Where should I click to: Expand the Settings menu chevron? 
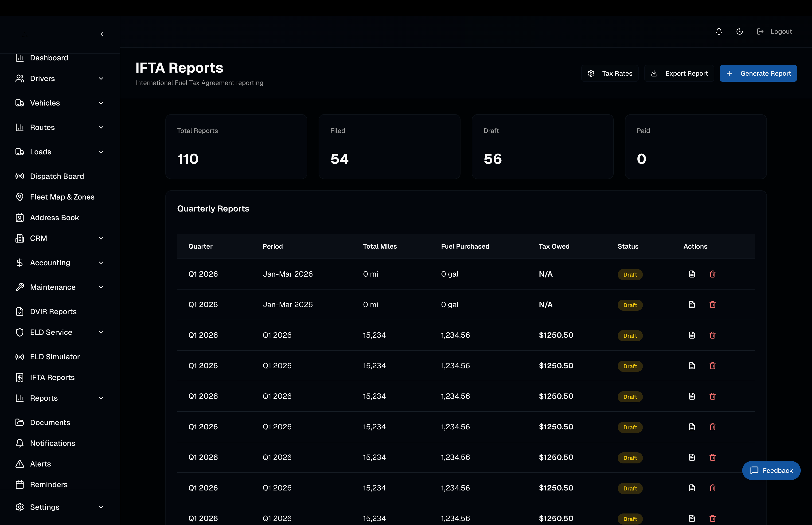[x=101, y=507]
